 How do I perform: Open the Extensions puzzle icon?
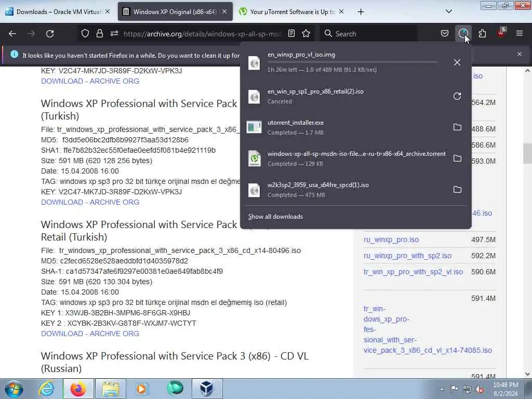click(x=482, y=34)
